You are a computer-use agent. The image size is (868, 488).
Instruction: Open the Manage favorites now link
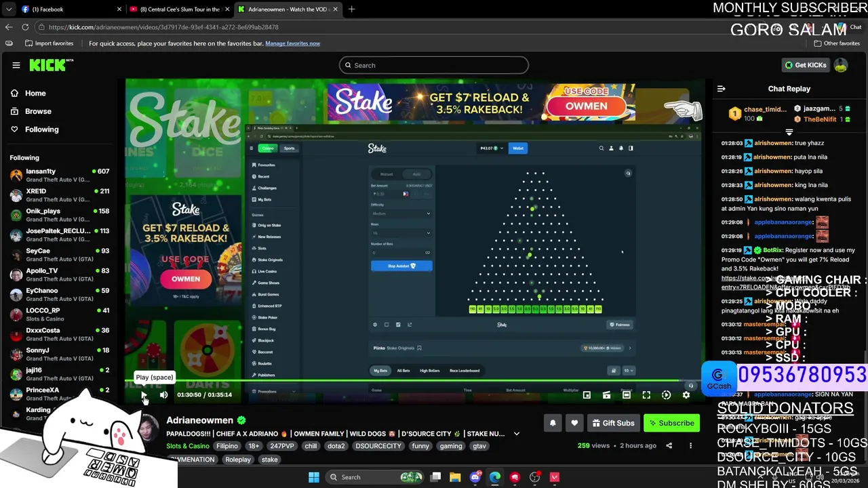point(292,43)
